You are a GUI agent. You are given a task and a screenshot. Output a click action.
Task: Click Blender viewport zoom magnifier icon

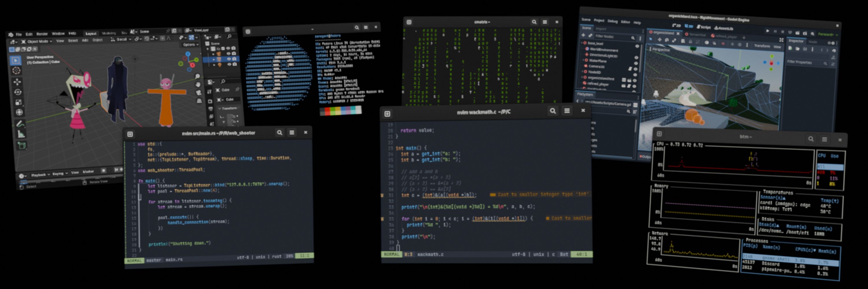coord(197,76)
